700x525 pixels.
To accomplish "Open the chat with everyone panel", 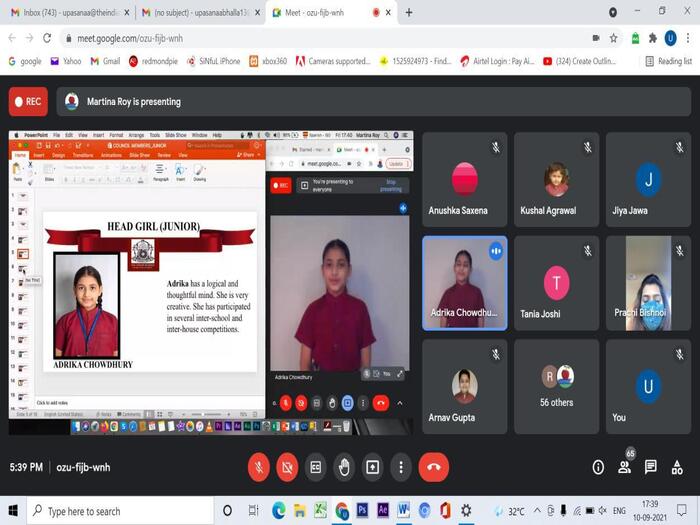I will [x=651, y=467].
